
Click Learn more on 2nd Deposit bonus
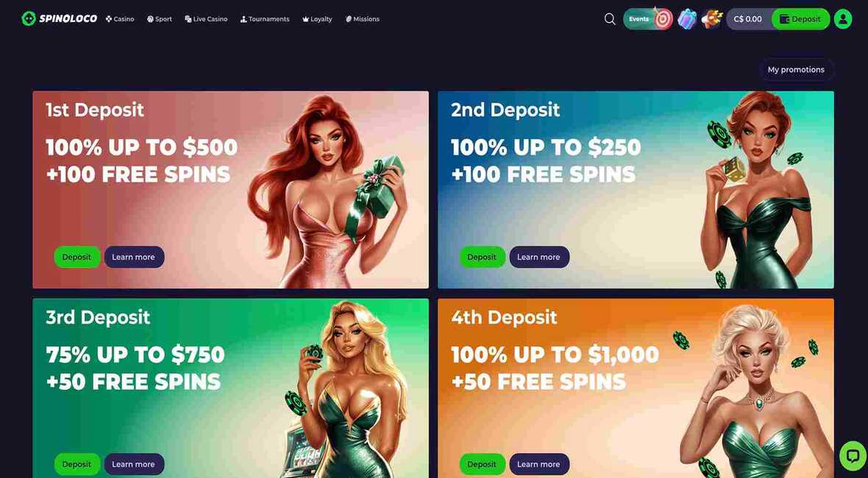click(x=539, y=257)
